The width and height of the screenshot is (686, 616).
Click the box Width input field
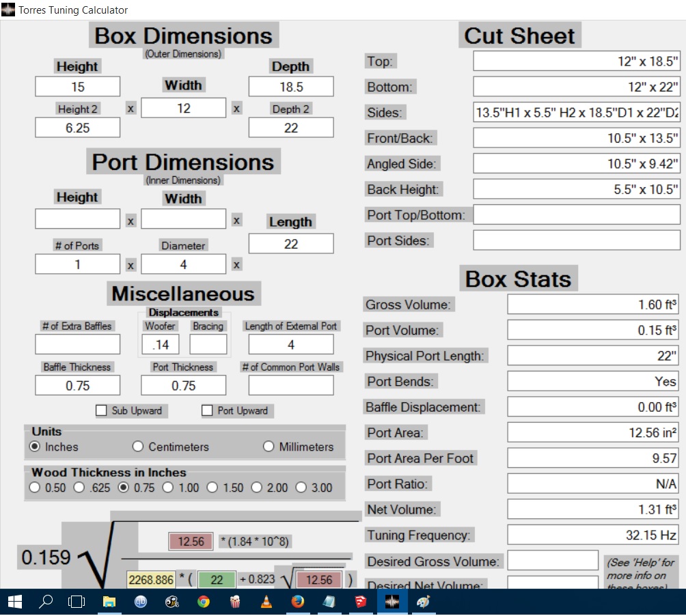point(183,108)
